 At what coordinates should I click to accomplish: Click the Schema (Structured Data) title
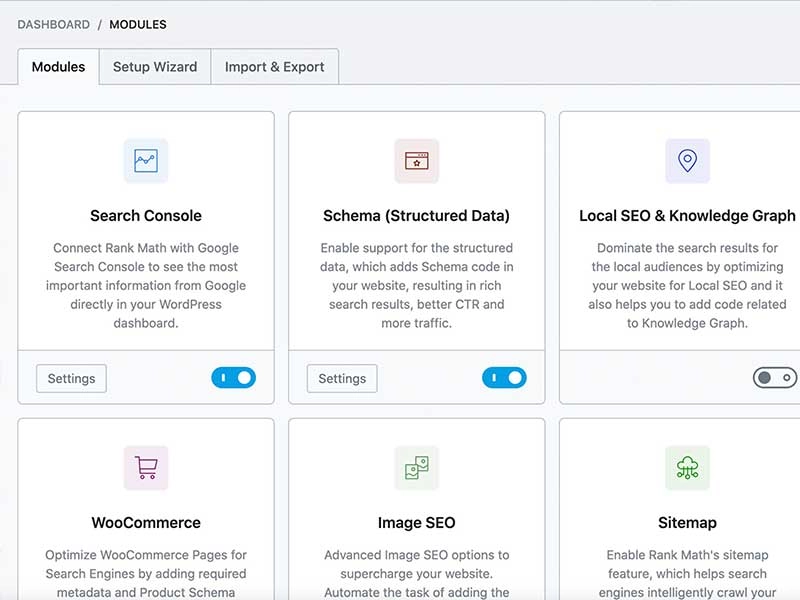[416, 216]
